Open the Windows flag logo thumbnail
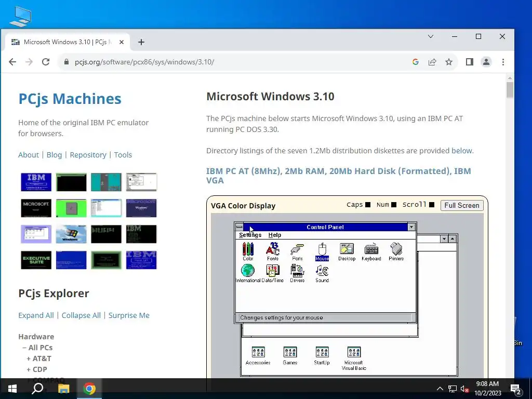Viewport: 532px width, 399px height. tap(71, 234)
